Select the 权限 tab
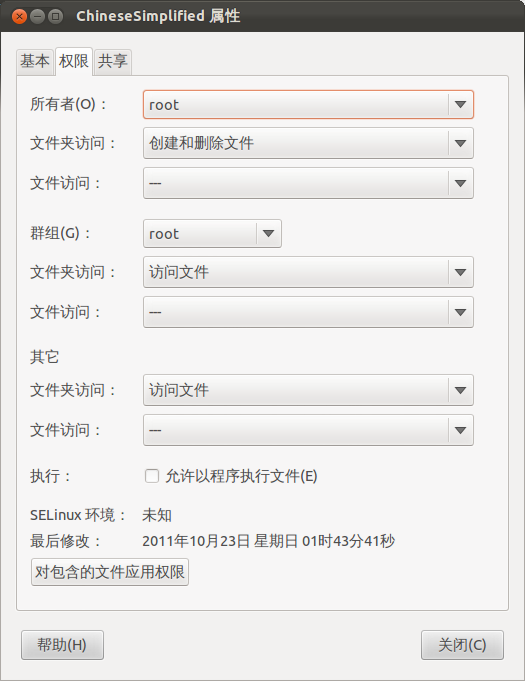 click(x=74, y=61)
